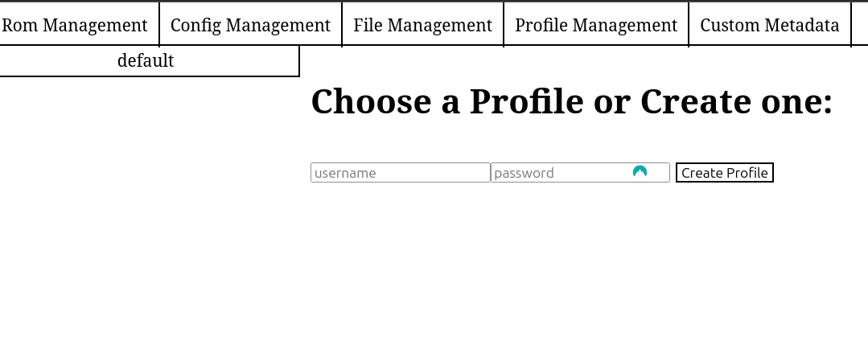Open the Rom Management tab

coord(75,25)
